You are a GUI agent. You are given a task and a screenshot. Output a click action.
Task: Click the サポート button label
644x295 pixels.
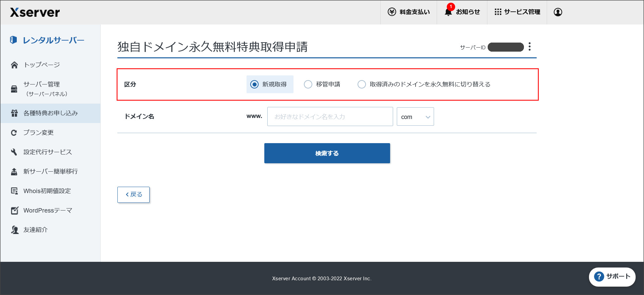click(619, 277)
